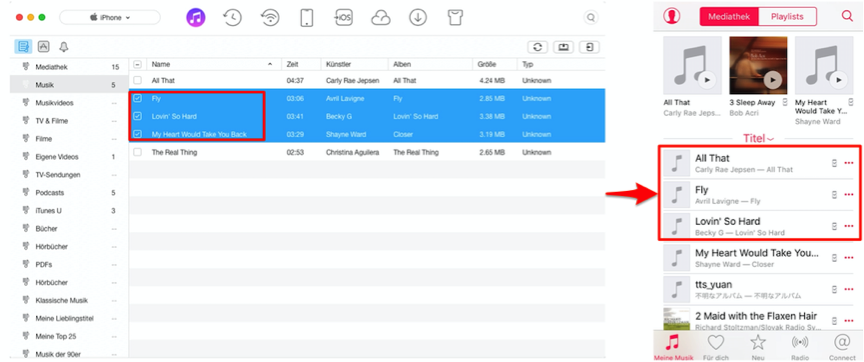Select Mediathek in the sidebar
The width and height of the screenshot is (864, 362).
click(69, 67)
